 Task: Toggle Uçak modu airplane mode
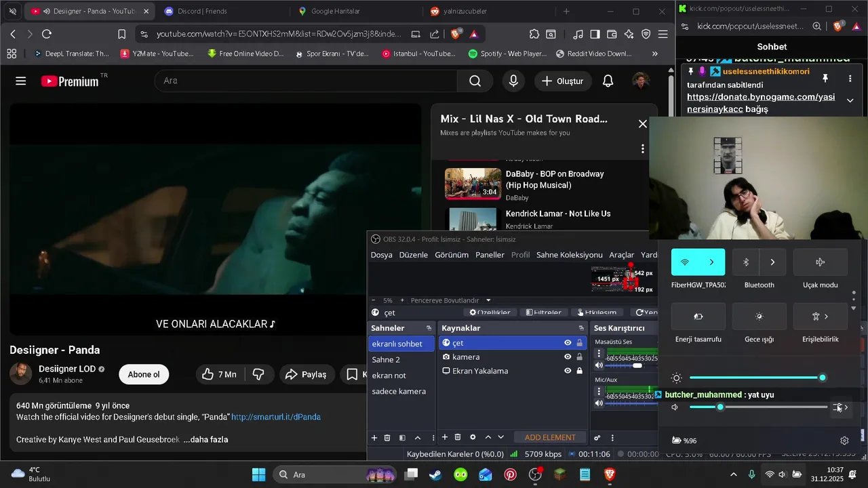click(x=821, y=262)
